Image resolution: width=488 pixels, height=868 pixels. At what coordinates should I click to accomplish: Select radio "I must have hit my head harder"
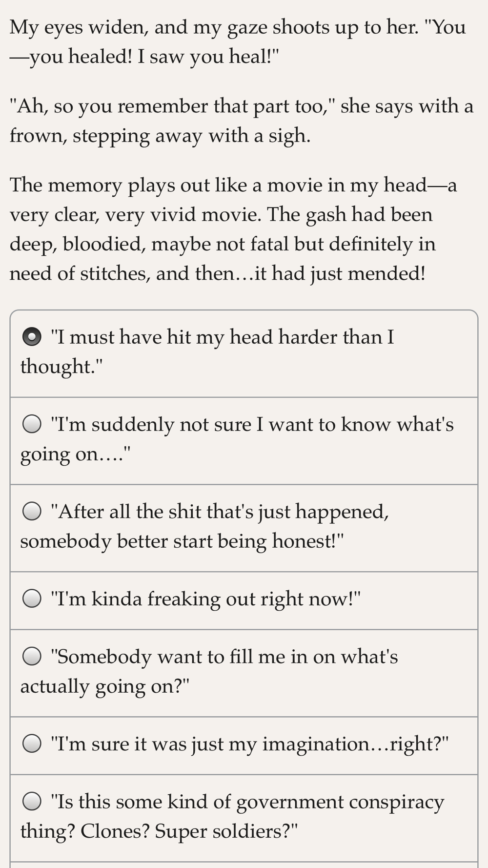[x=32, y=337]
